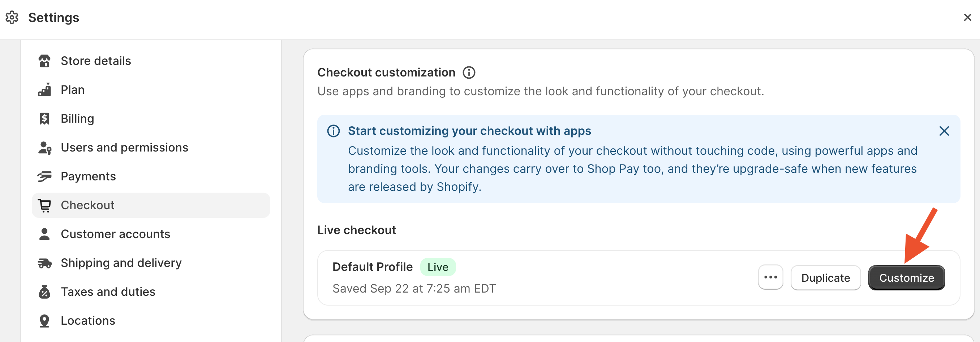Click the Billing receipt icon
980x342 pixels.
(44, 119)
